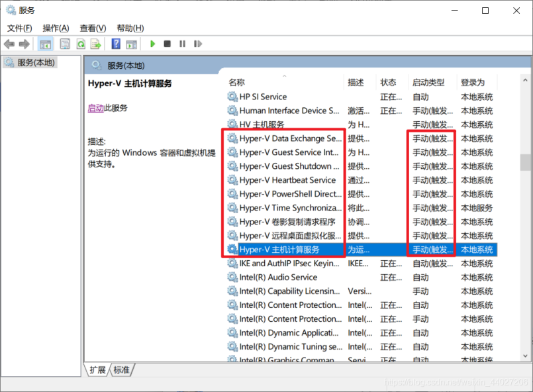
Task: Click the Stop Service square icon
Action: (167, 44)
